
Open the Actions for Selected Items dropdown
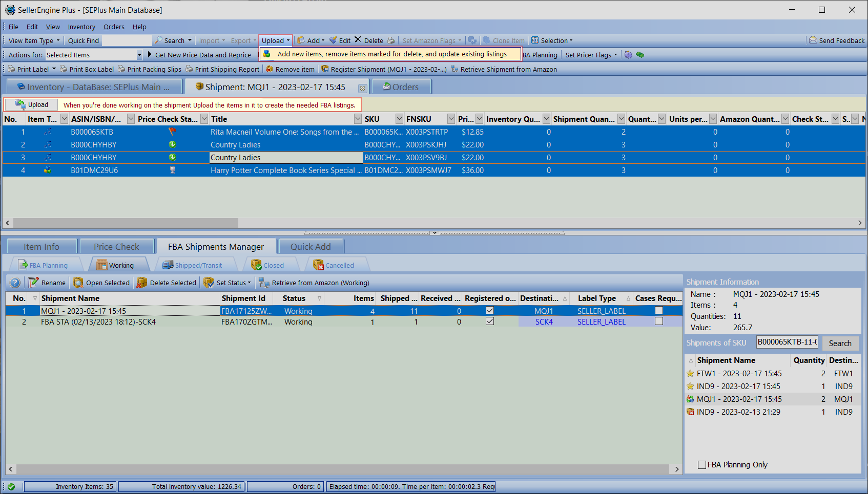139,55
